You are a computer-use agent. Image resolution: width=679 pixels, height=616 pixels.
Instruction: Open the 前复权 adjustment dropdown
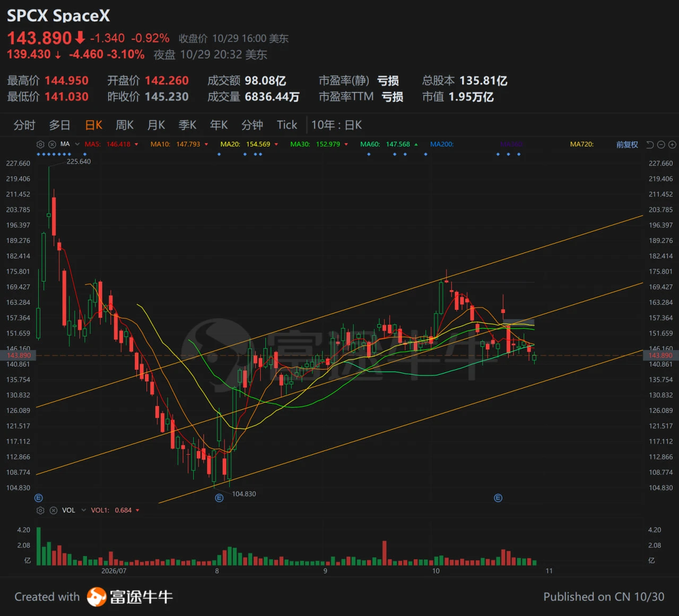coord(627,144)
